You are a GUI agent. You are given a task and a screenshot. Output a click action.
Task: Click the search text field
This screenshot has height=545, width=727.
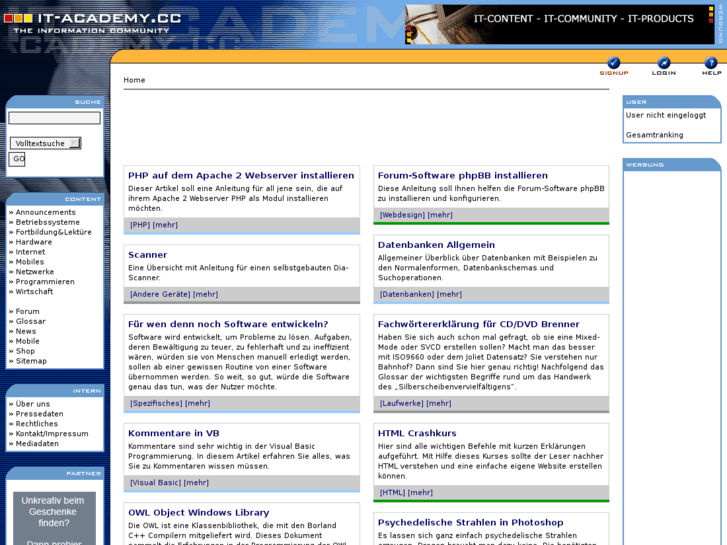[54, 118]
